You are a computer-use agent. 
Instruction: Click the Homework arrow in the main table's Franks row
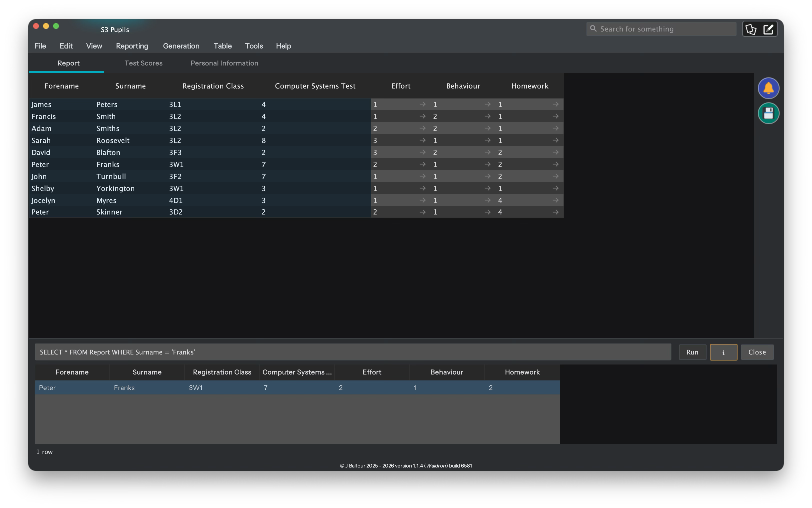[x=556, y=164]
